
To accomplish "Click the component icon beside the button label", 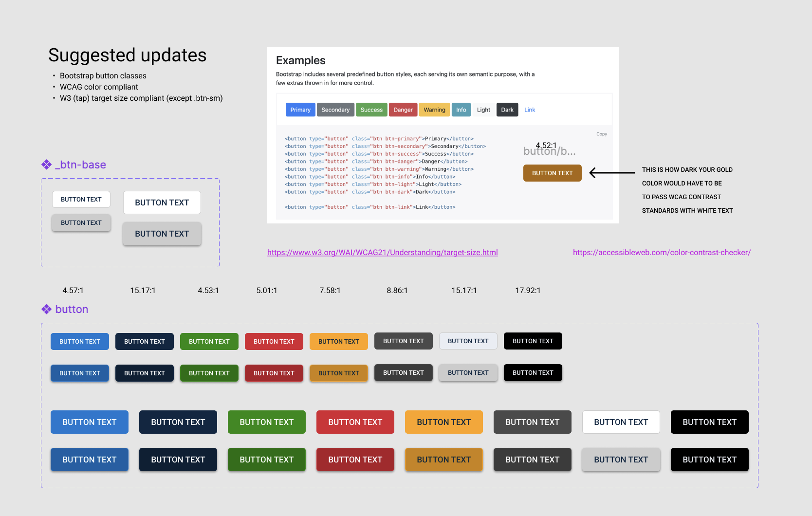I will pos(47,310).
